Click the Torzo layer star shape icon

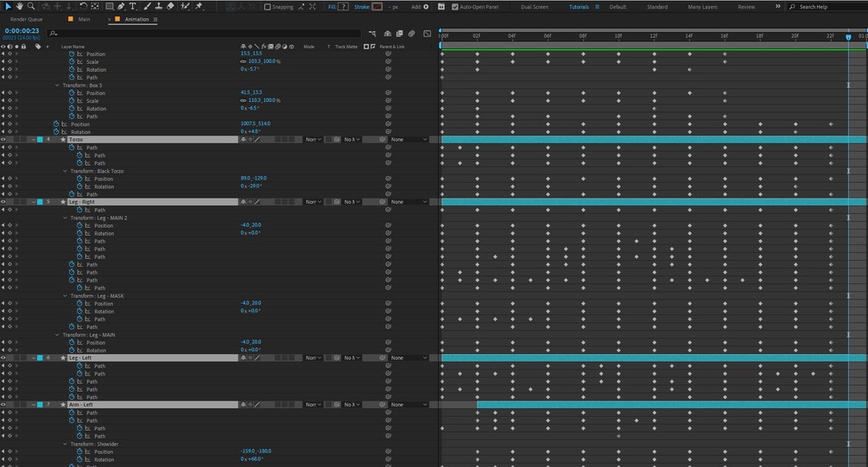62,140
